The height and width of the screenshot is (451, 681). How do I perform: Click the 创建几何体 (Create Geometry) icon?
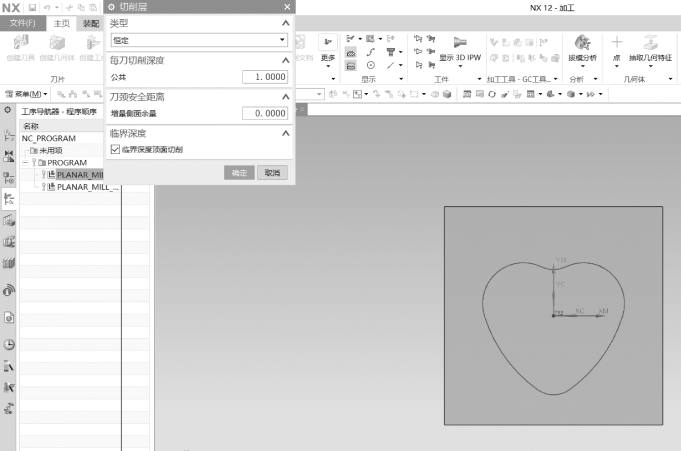(57, 43)
